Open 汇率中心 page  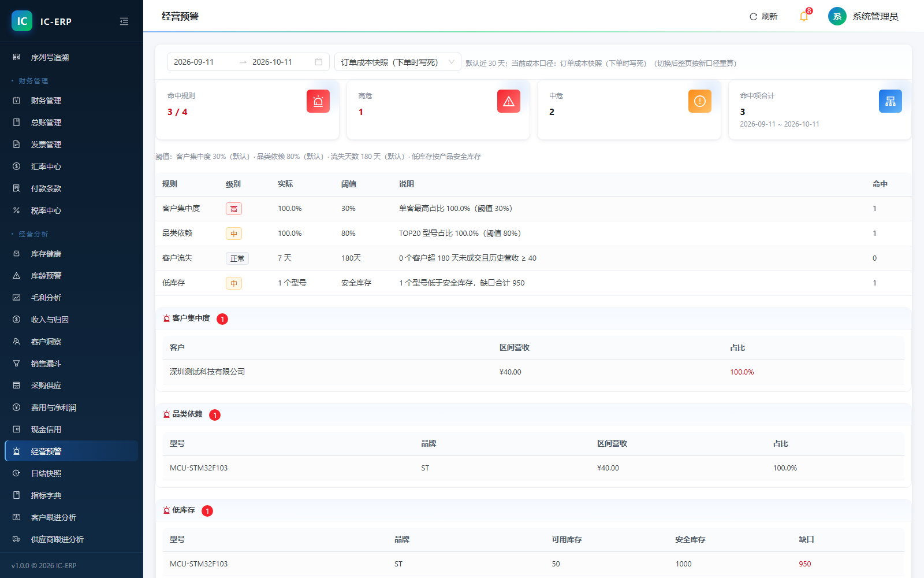pos(71,166)
